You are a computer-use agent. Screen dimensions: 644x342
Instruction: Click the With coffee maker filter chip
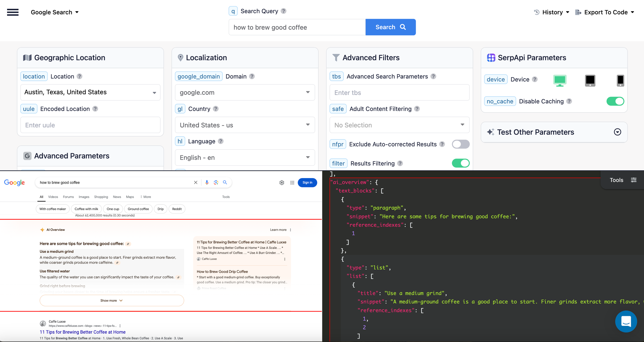pyautogui.click(x=53, y=209)
